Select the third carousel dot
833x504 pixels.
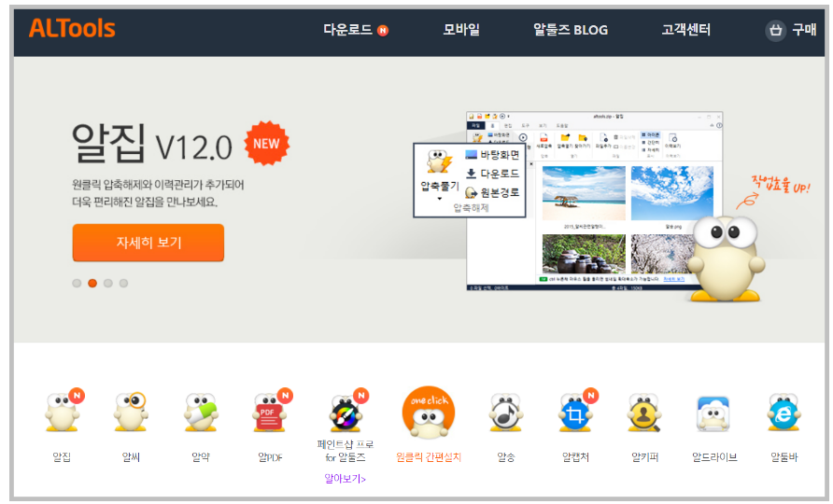pos(108,283)
